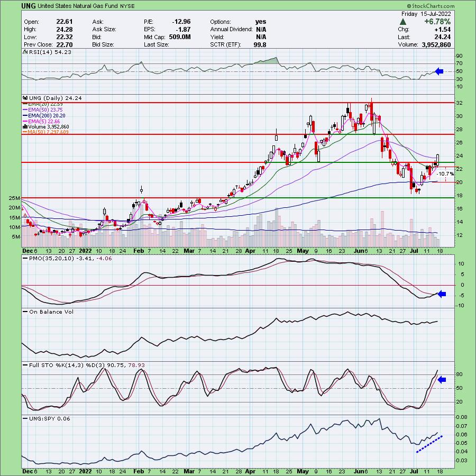Click the 25M volume axis label
Image resolution: width=476 pixels, height=476 pixels.
pyautogui.click(x=15, y=198)
